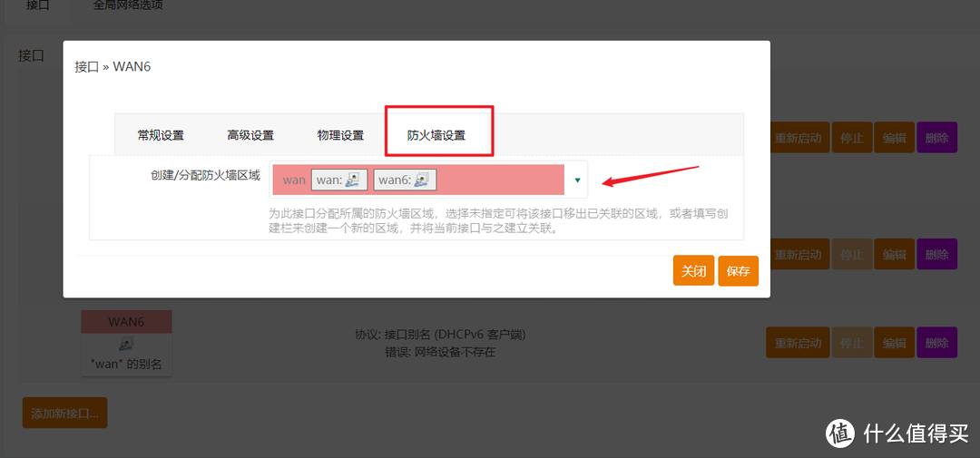
Task: Open the 防火墙设置 tab
Action: (x=436, y=136)
